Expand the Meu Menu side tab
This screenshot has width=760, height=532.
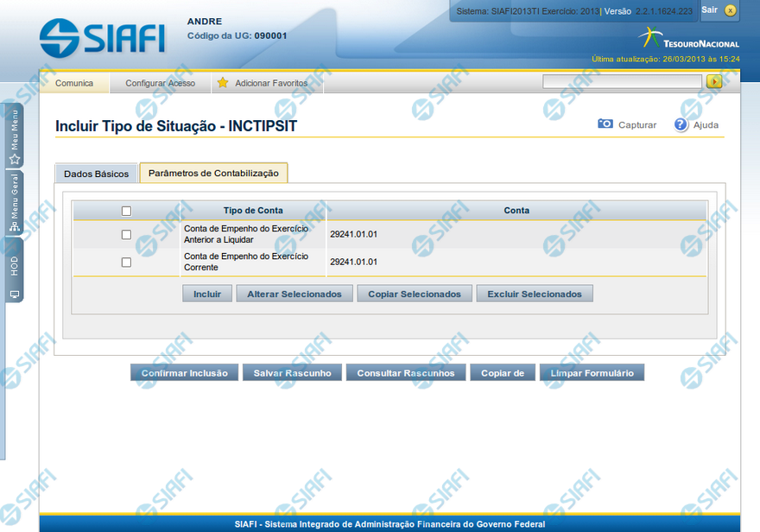click(15, 136)
